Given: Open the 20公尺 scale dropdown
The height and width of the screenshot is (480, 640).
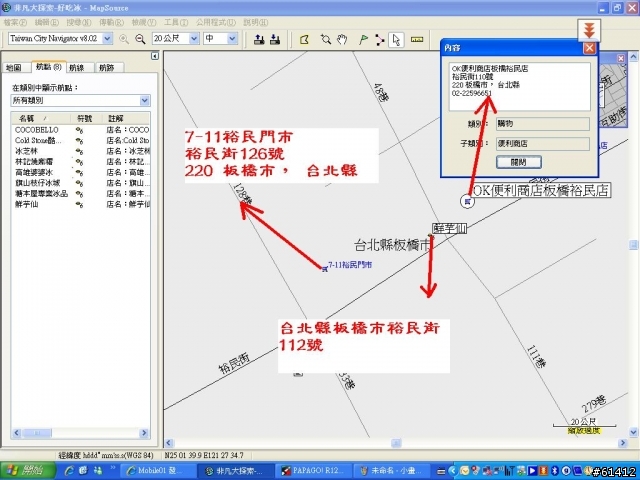Looking at the screenshot, I should (x=194, y=38).
